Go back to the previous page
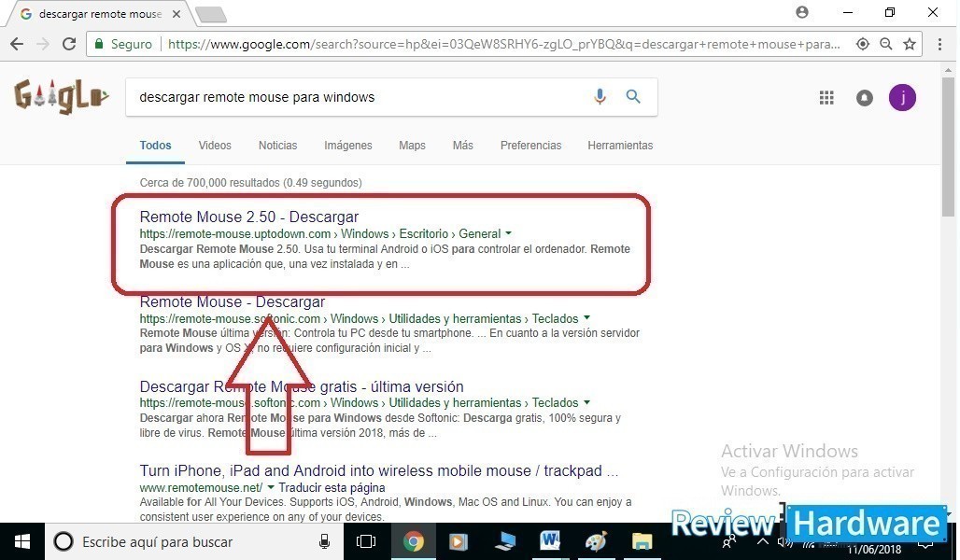Screen dimensions: 960x560 (17, 44)
